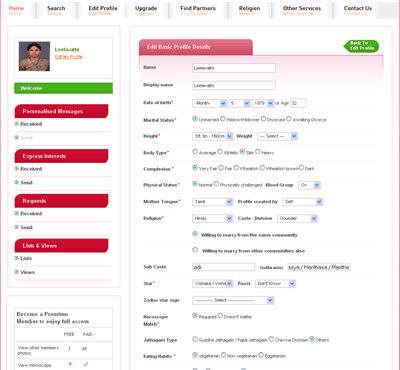Screen dimensions: 400x370
Task: Click the Leelavathi profile photo
Action: [x=34, y=56]
